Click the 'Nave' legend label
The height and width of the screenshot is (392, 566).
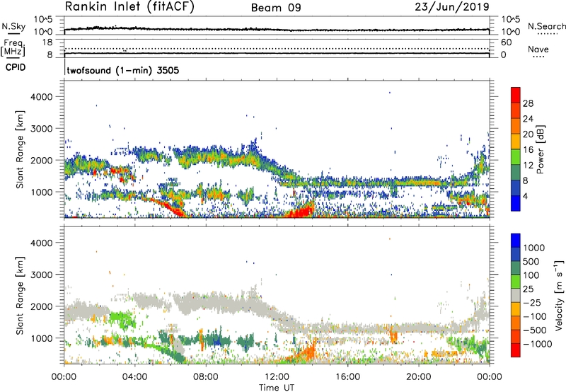[538, 50]
